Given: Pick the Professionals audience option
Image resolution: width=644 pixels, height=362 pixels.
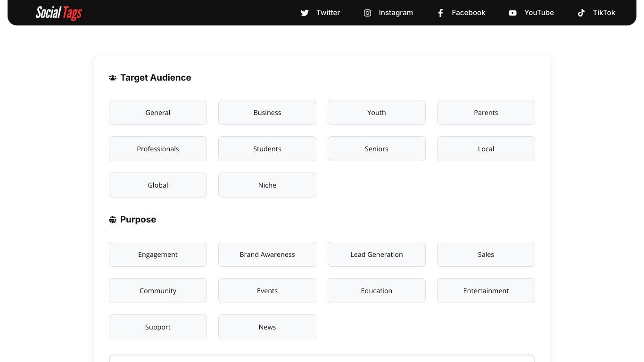Looking at the screenshot, I should pyautogui.click(x=158, y=148).
